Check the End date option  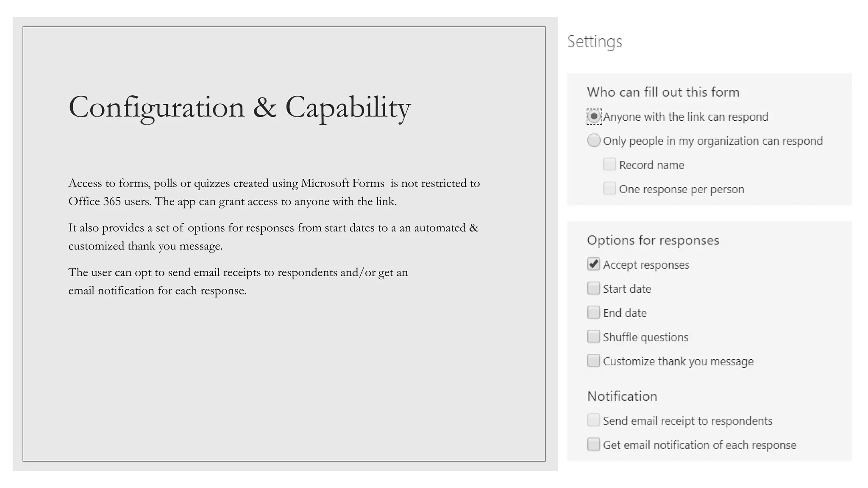click(x=594, y=313)
